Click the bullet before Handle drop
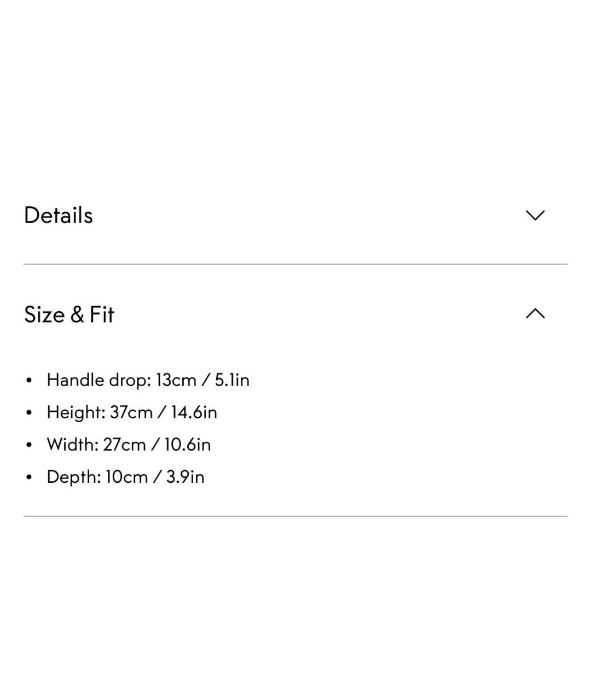The height and width of the screenshot is (700, 591). (x=29, y=380)
